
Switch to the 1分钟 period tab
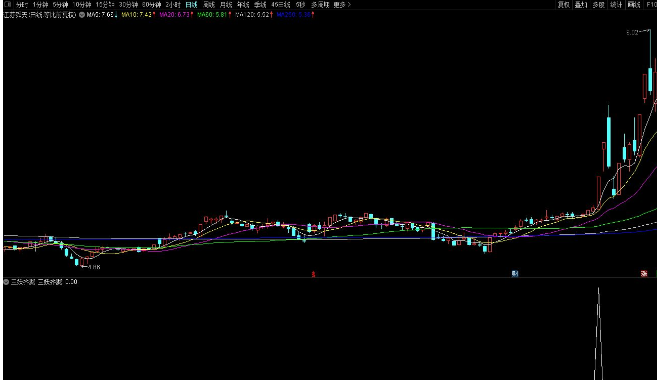[x=40, y=5]
